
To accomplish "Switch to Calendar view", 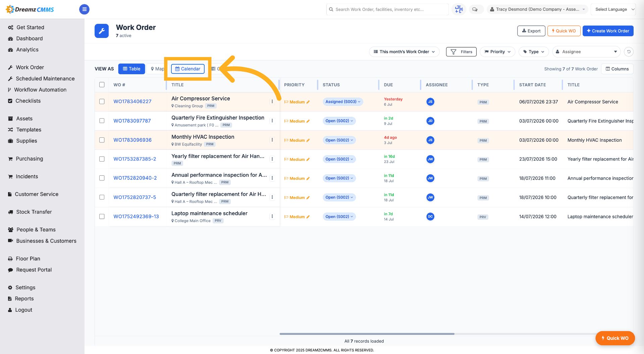I will (188, 69).
